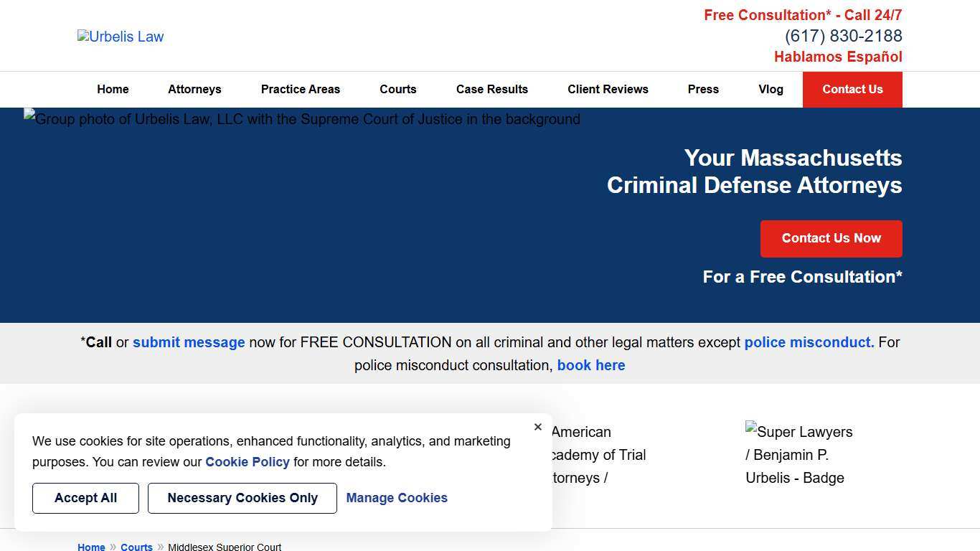Choose Necessary Cookies Only

coord(242,498)
